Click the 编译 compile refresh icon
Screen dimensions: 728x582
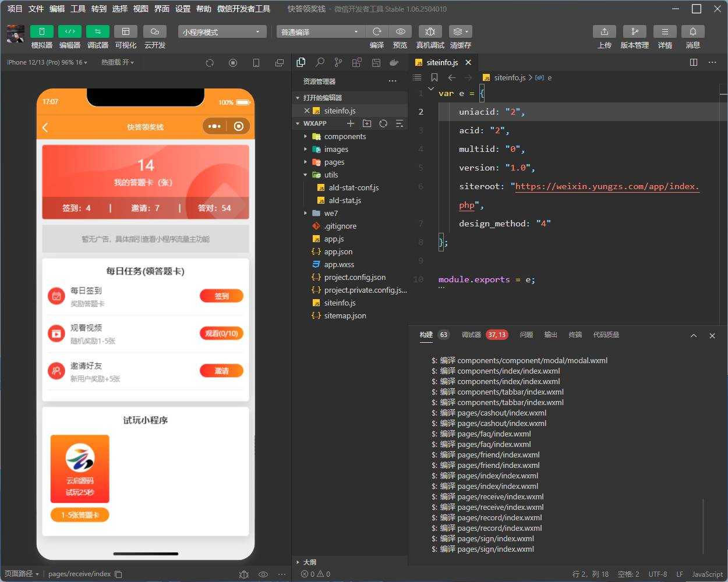click(377, 31)
